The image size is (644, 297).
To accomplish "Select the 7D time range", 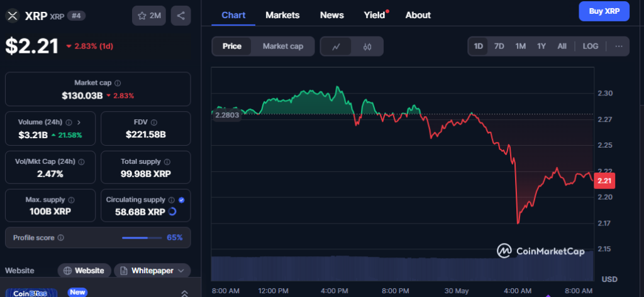I will pyautogui.click(x=499, y=46).
